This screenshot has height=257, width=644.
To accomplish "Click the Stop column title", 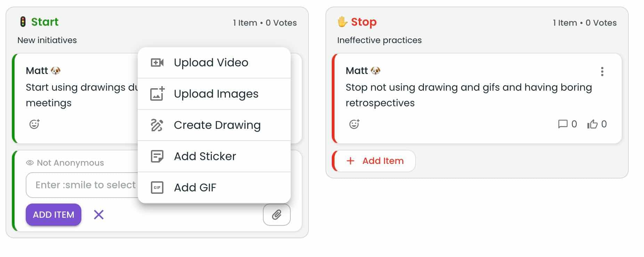I will coord(363,22).
